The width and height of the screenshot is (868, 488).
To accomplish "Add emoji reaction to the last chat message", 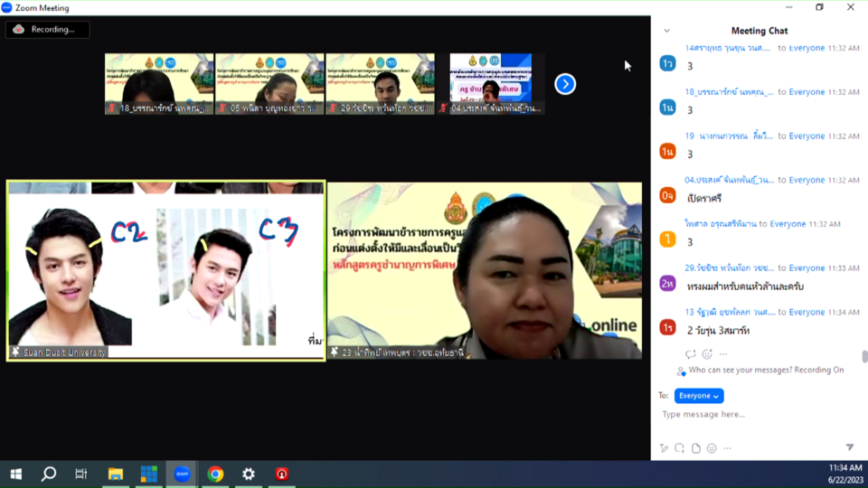I will (x=707, y=354).
